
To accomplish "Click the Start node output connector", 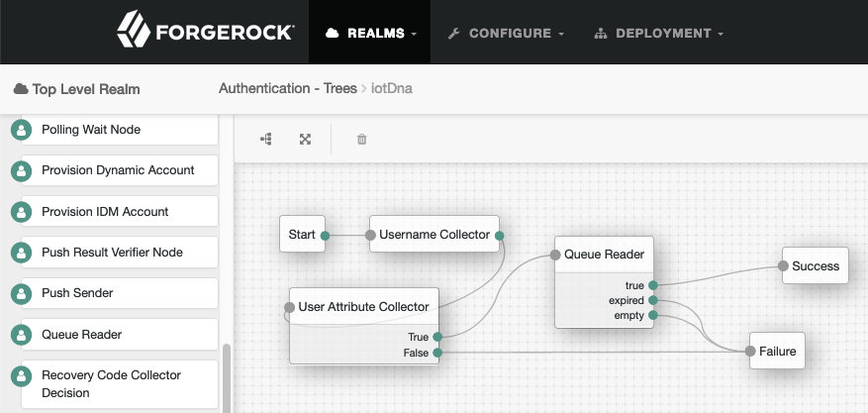I will [x=325, y=236].
